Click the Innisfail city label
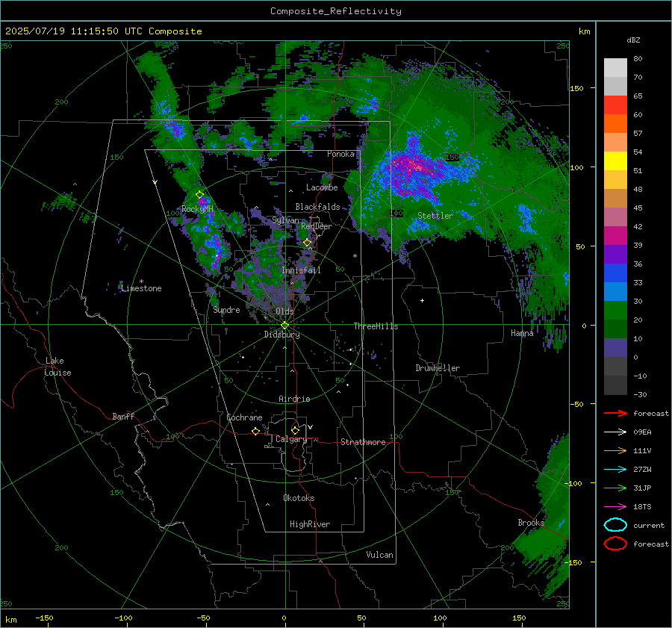Image resolution: width=672 pixels, height=628 pixels. 301,270
